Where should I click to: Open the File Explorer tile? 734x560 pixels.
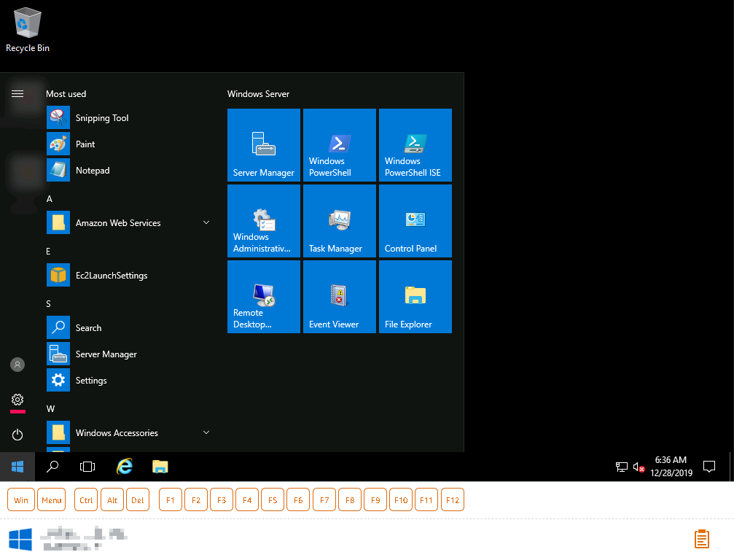415,297
